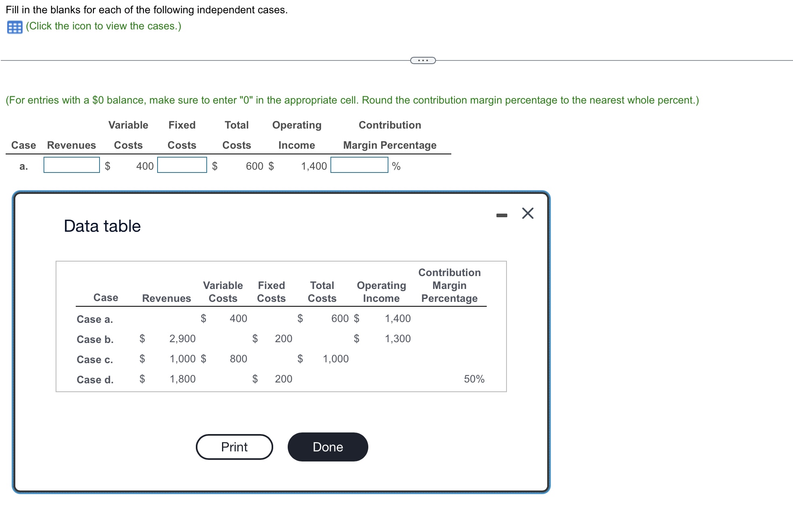Screen dimensions: 793x532
Task: Click the Fixed Costs input box
Action: [x=182, y=165]
